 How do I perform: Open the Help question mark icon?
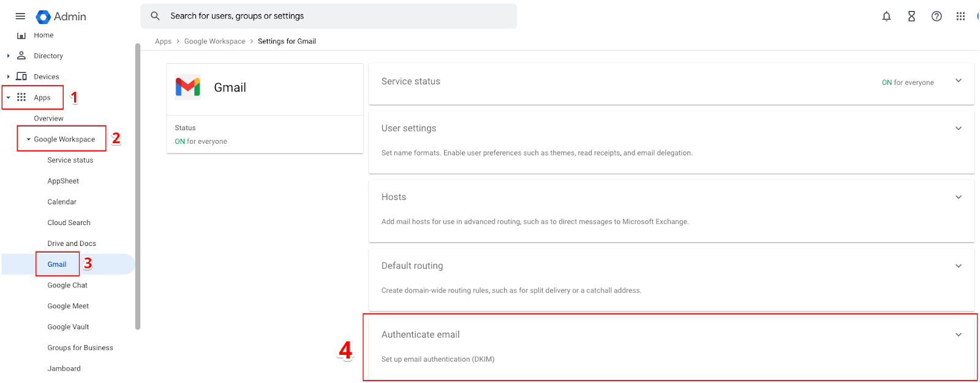[x=937, y=17]
